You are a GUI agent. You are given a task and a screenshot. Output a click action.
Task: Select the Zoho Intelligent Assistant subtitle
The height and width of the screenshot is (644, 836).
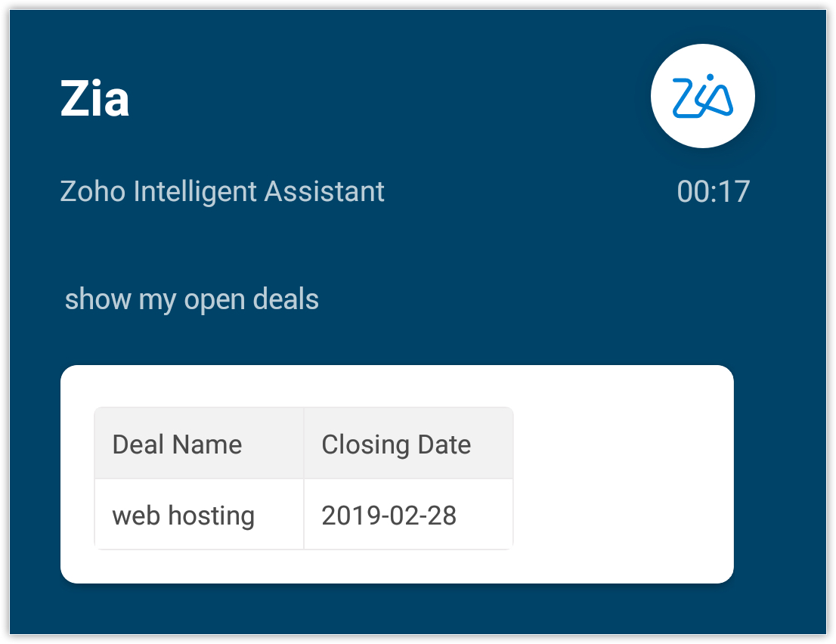(x=222, y=191)
